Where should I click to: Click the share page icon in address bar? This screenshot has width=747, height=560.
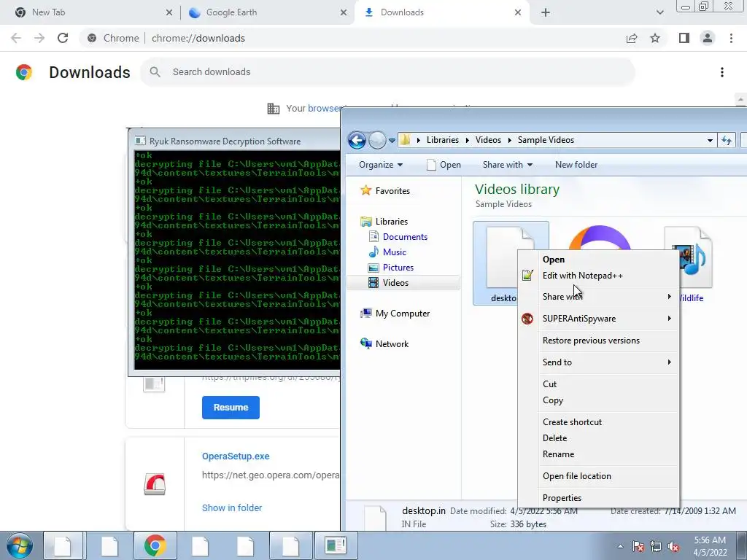(x=632, y=38)
